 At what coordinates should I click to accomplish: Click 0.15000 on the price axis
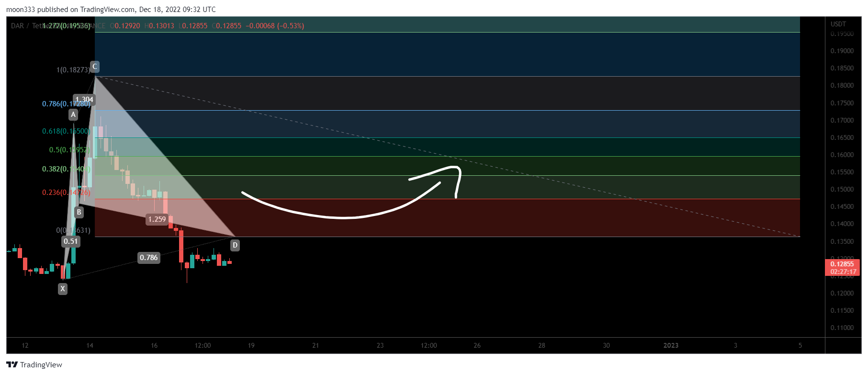(x=842, y=189)
